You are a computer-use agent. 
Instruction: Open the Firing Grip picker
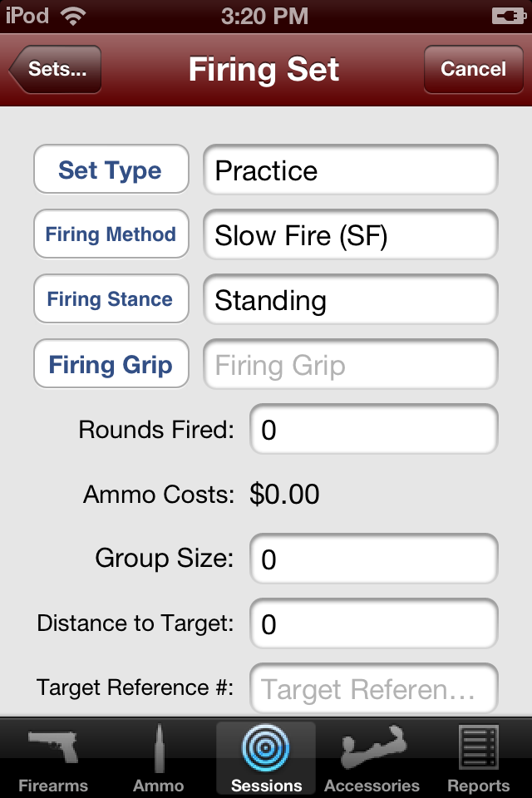click(111, 364)
